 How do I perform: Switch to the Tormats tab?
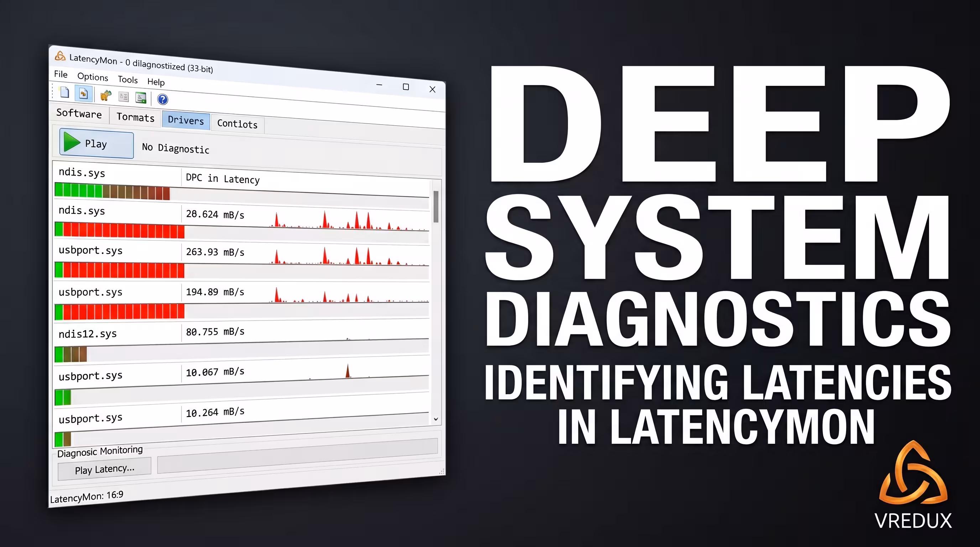pos(135,117)
